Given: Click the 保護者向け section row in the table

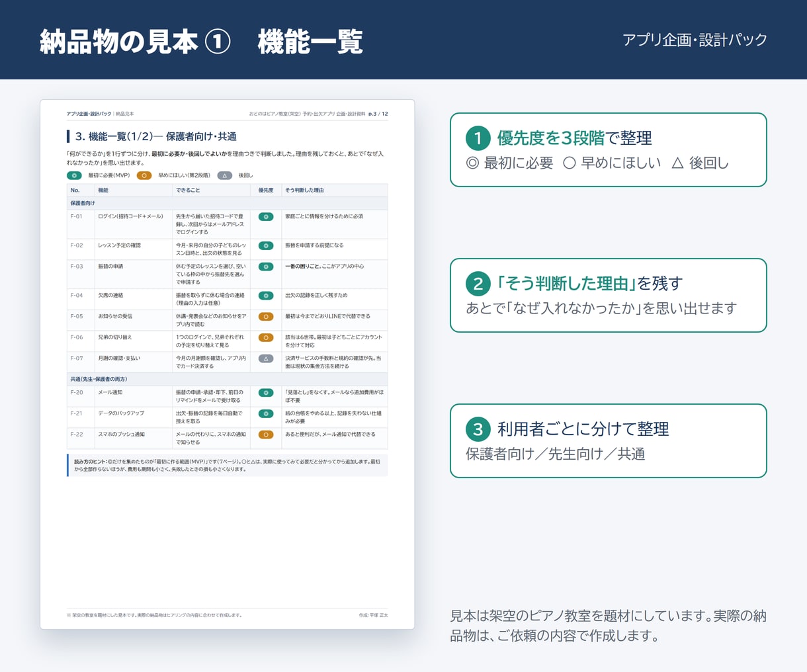Looking at the screenshot, I should coord(227,203).
